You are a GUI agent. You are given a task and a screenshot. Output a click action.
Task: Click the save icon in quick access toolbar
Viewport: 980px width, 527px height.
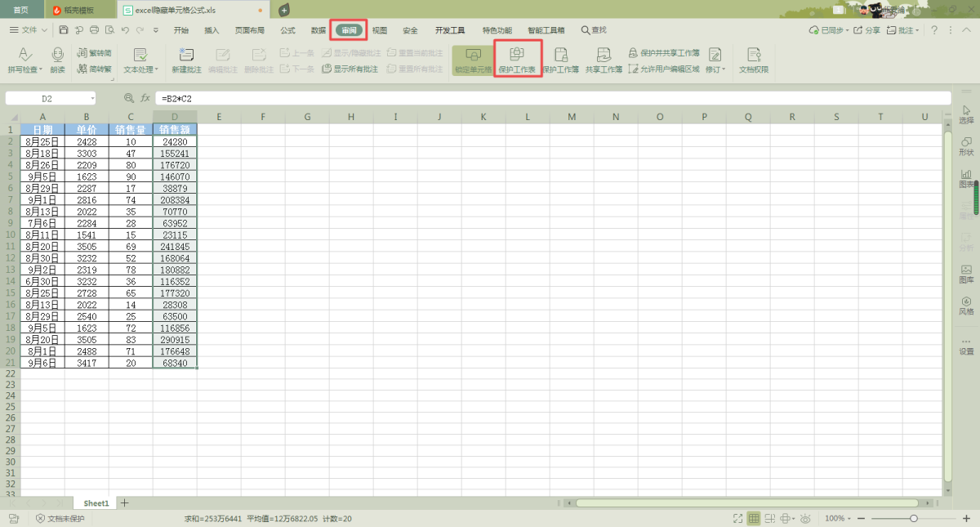point(64,30)
